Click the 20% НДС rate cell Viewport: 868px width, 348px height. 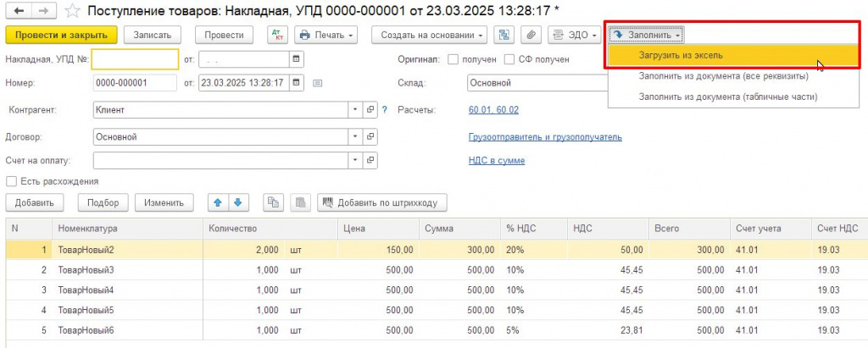pyautogui.click(x=534, y=250)
